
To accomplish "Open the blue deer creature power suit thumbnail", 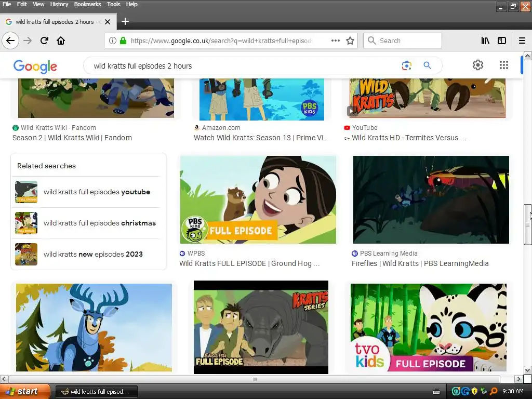I will click(x=94, y=327).
